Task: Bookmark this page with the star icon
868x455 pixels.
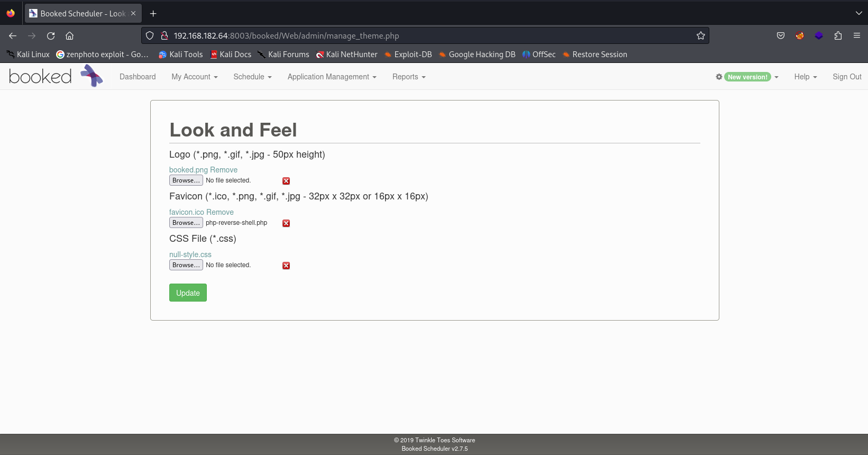Action: tap(701, 36)
